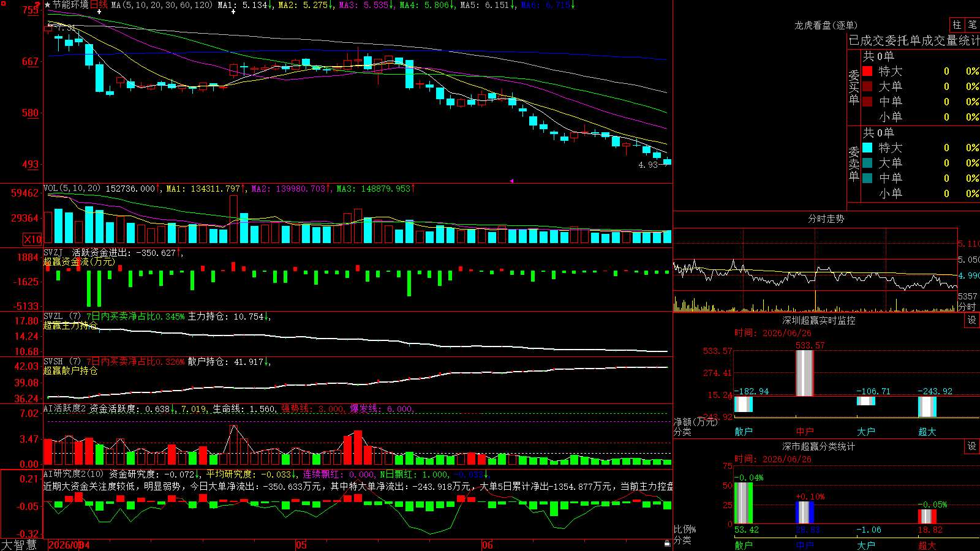The image size is (980, 551).
Task: Click the 龙虎看盘(逐单) panel title
Action: [x=826, y=25]
